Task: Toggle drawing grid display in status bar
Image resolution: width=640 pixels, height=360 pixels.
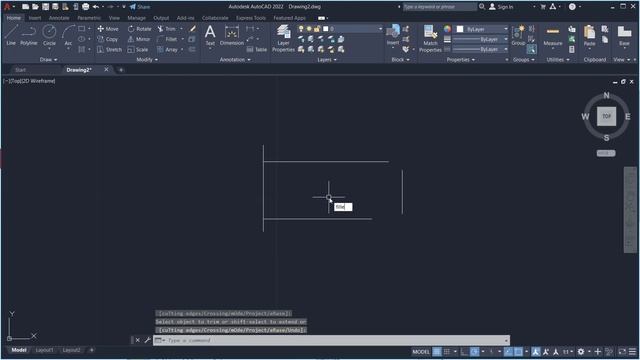Action: (x=437, y=351)
